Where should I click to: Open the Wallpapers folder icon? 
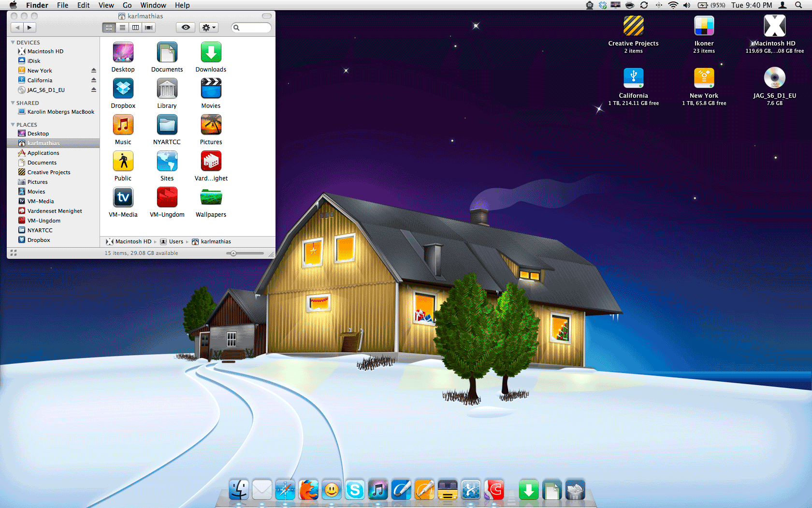click(211, 198)
